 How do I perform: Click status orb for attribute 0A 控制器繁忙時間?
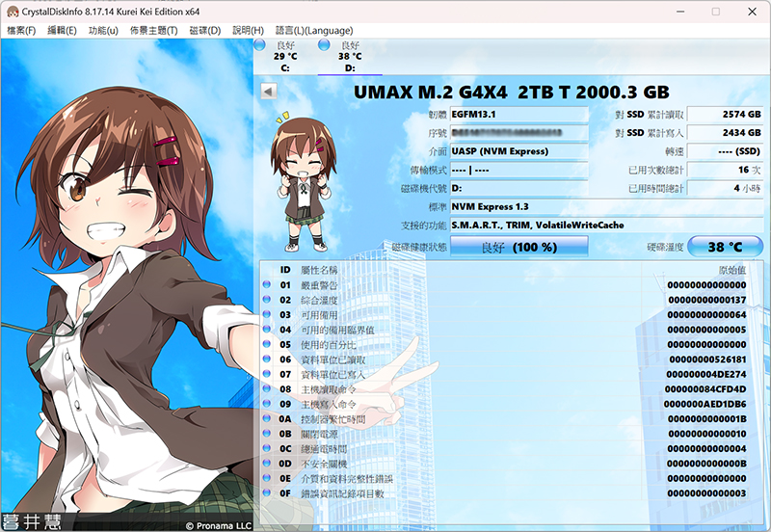267,418
